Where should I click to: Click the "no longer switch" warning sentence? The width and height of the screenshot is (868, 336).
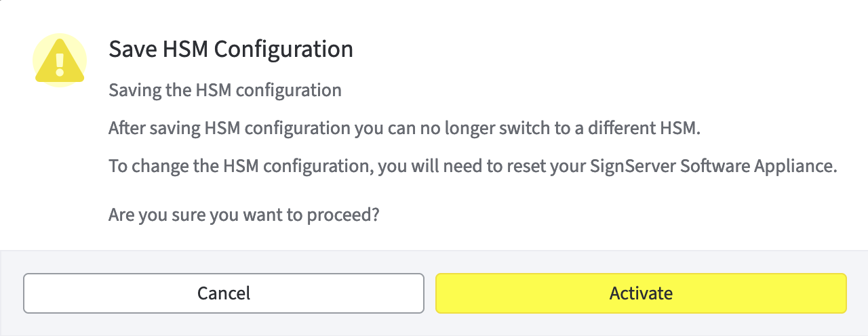pyautogui.click(x=403, y=128)
